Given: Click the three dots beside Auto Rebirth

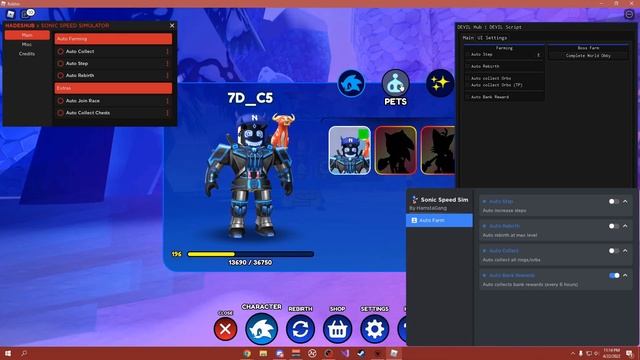Looking at the screenshot, I should point(167,76).
